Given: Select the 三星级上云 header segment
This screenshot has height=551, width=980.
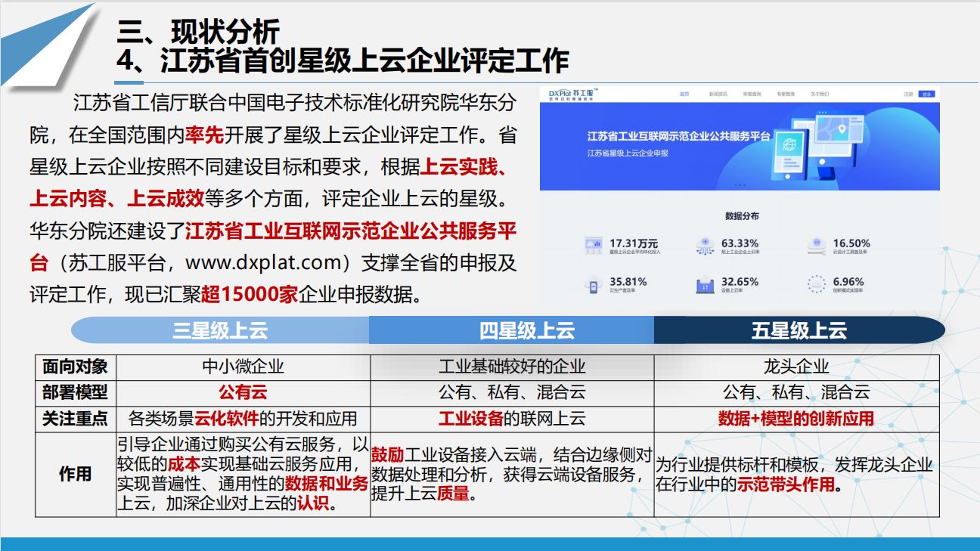Looking at the screenshot, I should coord(220,331).
